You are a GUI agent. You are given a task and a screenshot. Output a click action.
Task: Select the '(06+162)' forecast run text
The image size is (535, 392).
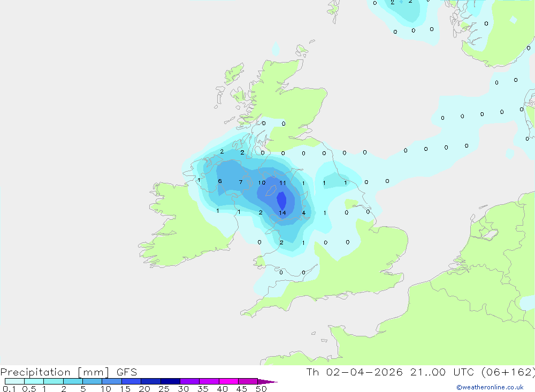click(508, 372)
